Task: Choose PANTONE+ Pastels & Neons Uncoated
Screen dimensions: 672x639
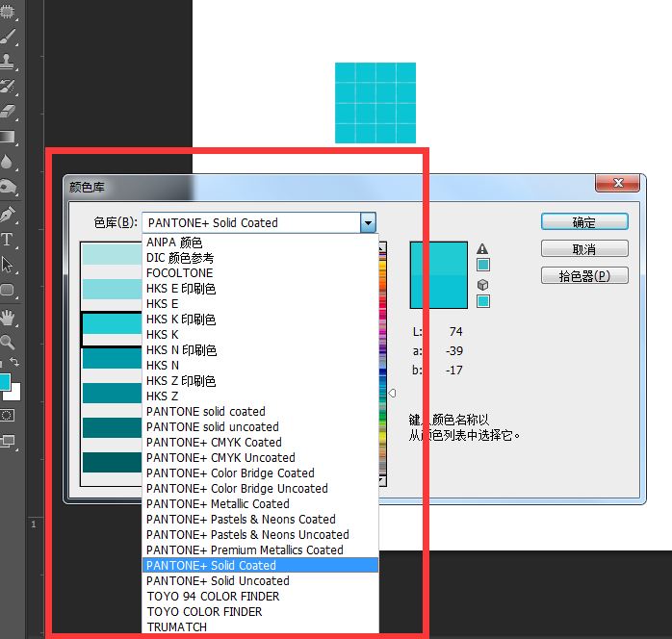Action: coord(260,535)
